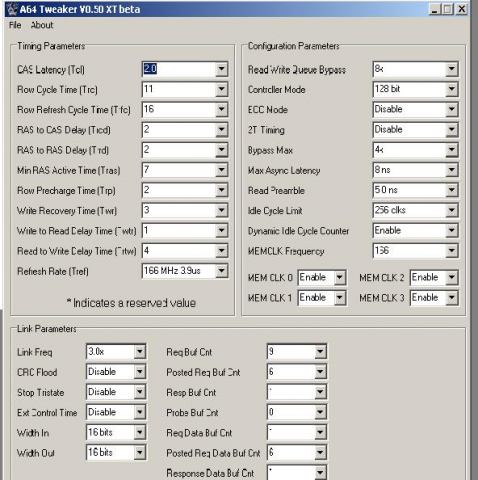478x480 pixels.
Task: Open the RAS to CAS Delay dropdown
Action: tap(221, 130)
